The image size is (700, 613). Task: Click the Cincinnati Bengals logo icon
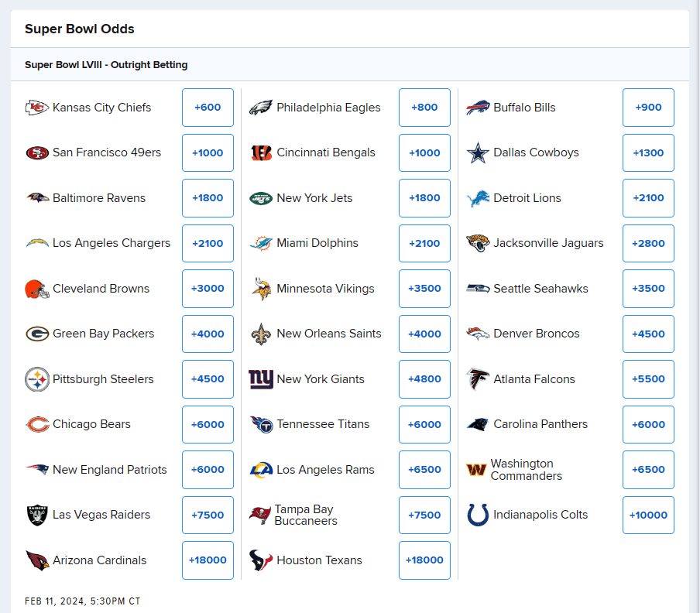click(261, 153)
